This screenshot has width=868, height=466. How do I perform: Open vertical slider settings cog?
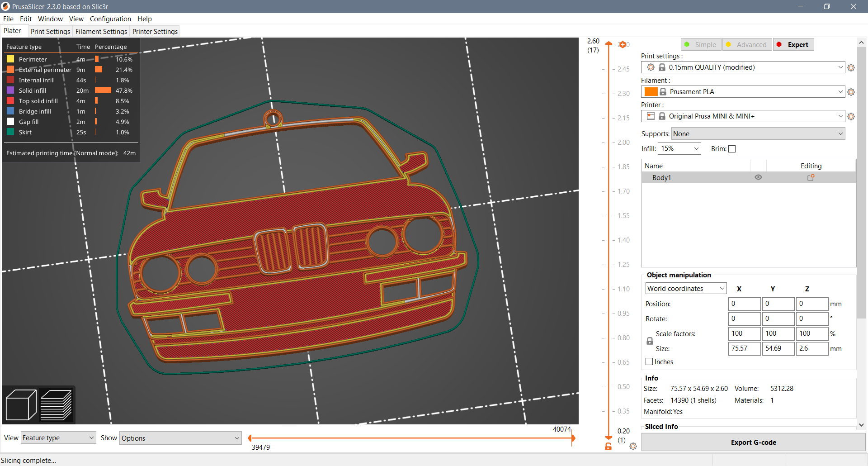[633, 447]
